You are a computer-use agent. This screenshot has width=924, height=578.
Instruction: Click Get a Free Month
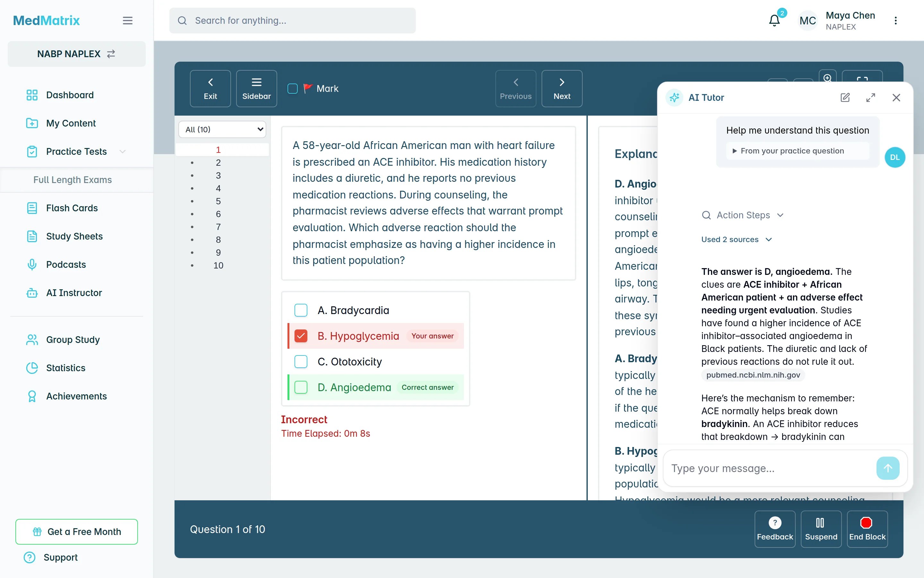pyautogui.click(x=76, y=531)
